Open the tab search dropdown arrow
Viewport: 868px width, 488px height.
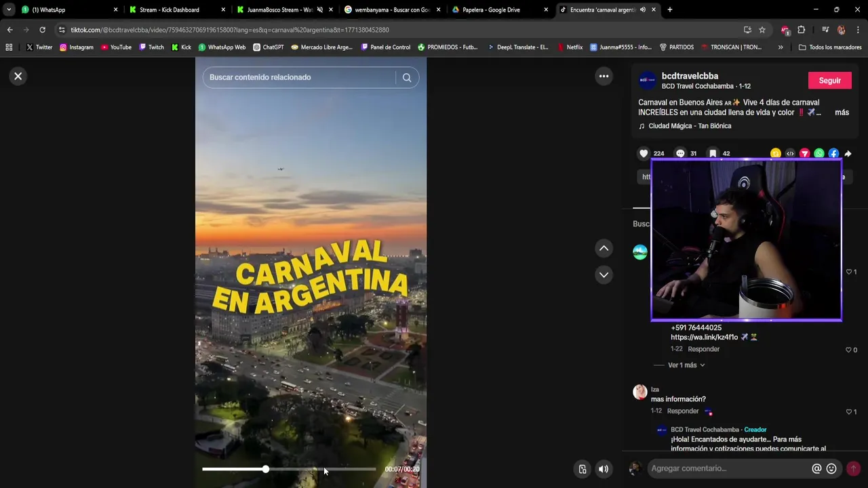click(x=8, y=9)
